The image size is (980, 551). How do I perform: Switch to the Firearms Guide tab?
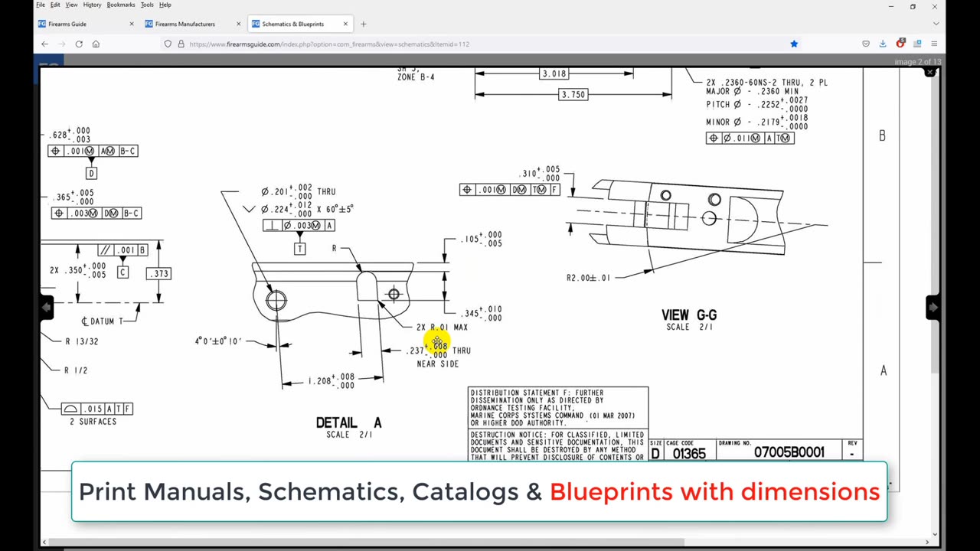coord(86,24)
